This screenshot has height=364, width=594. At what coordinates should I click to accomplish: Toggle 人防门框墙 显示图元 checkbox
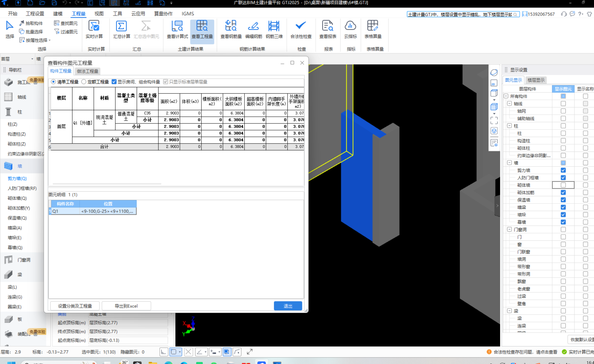click(563, 178)
